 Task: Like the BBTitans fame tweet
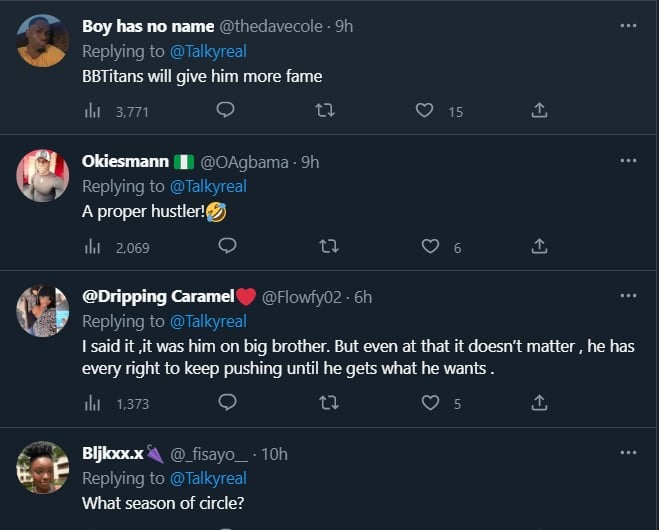pyautogui.click(x=425, y=110)
